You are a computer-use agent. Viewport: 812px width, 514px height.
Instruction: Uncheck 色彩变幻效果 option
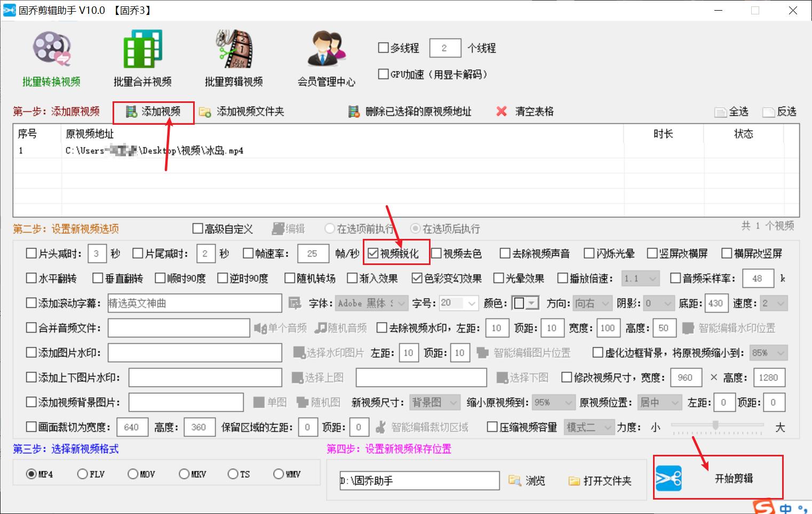coord(417,278)
